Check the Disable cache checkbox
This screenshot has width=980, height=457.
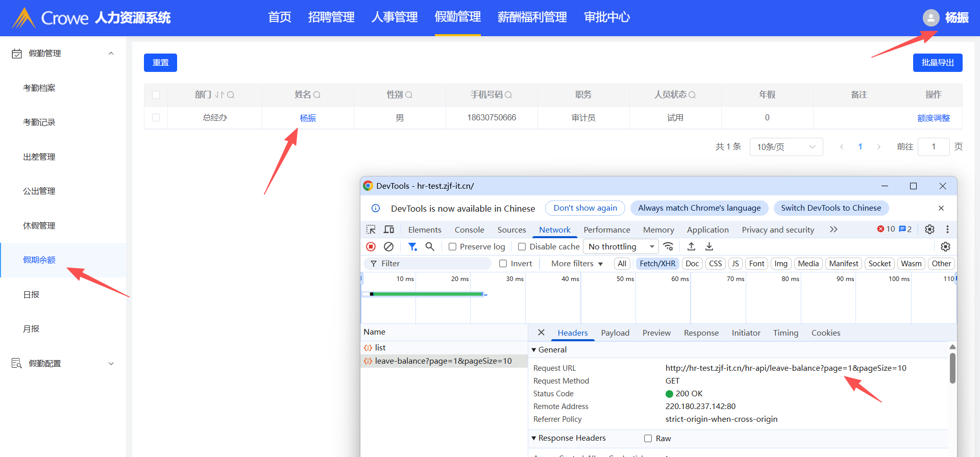(x=522, y=247)
